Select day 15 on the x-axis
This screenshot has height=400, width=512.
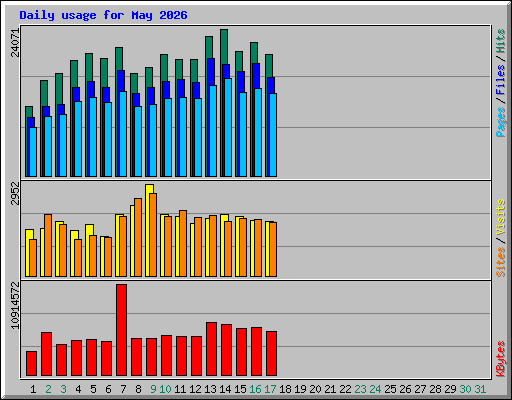(240, 389)
